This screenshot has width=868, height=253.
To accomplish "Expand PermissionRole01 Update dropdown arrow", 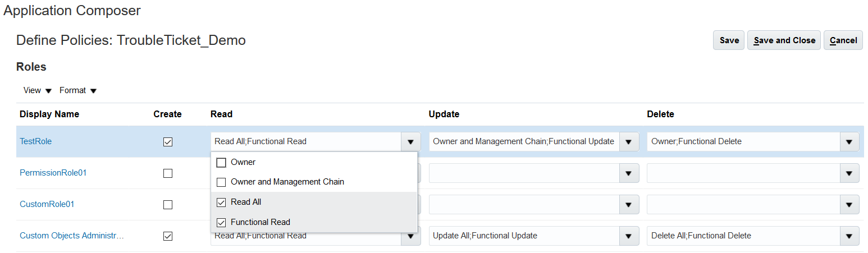I will click(x=629, y=173).
